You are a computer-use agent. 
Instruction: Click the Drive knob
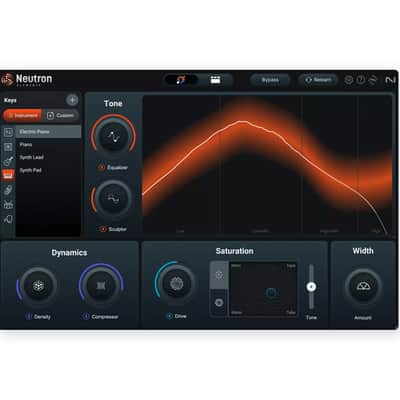(x=176, y=284)
